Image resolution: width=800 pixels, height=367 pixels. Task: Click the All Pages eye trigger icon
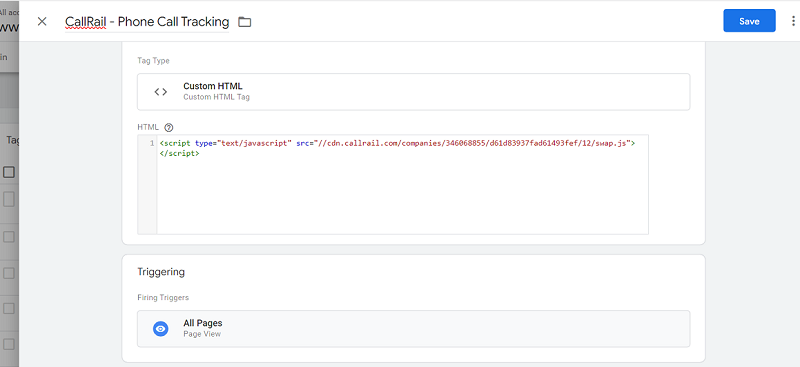click(161, 329)
